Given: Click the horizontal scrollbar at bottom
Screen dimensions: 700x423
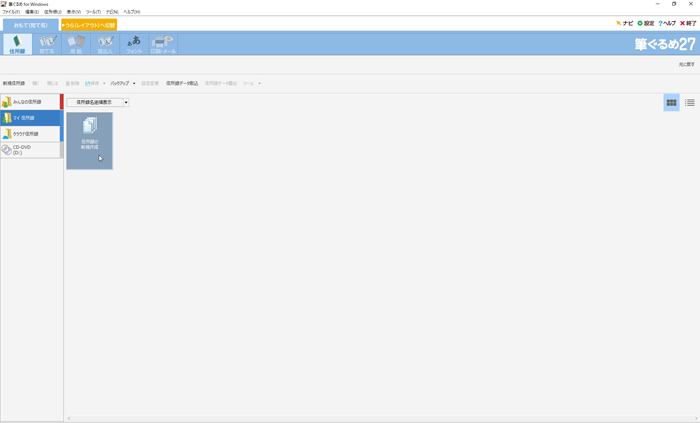Looking at the screenshot, I should pos(380,418).
